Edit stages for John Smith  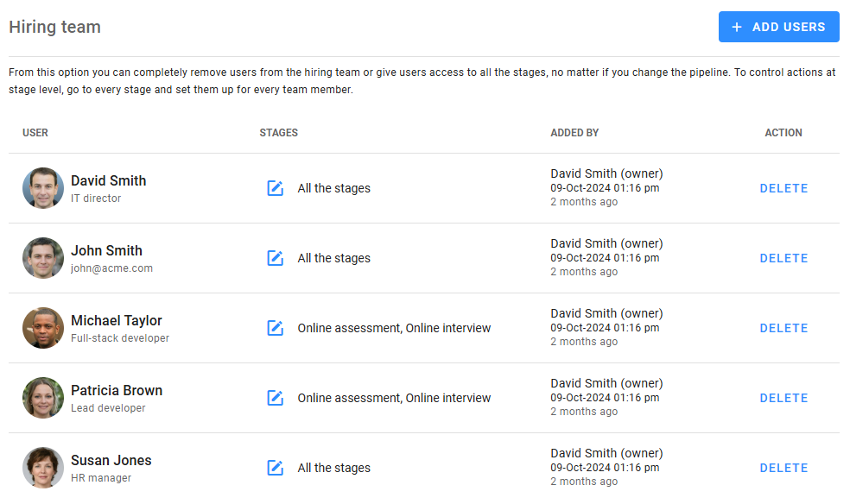coord(276,258)
